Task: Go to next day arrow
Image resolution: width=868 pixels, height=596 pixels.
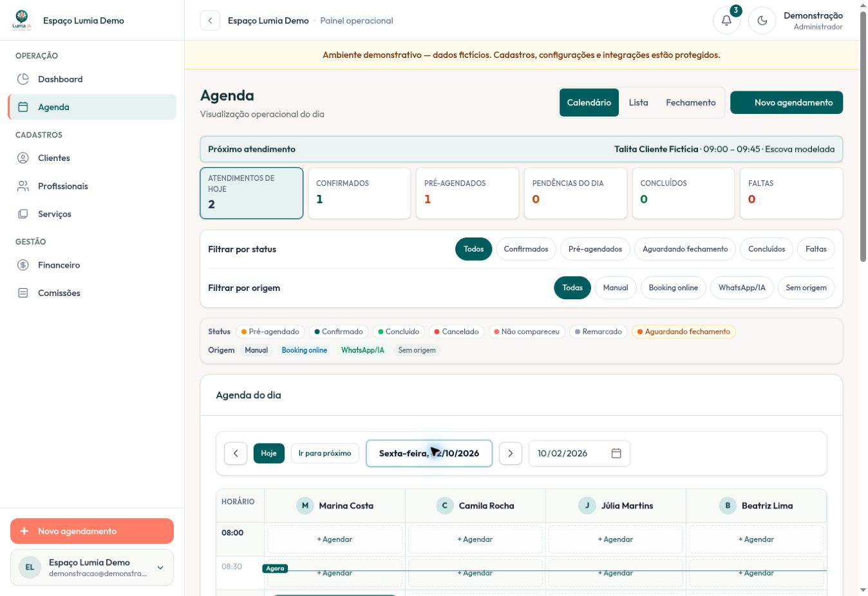Action: tap(511, 453)
